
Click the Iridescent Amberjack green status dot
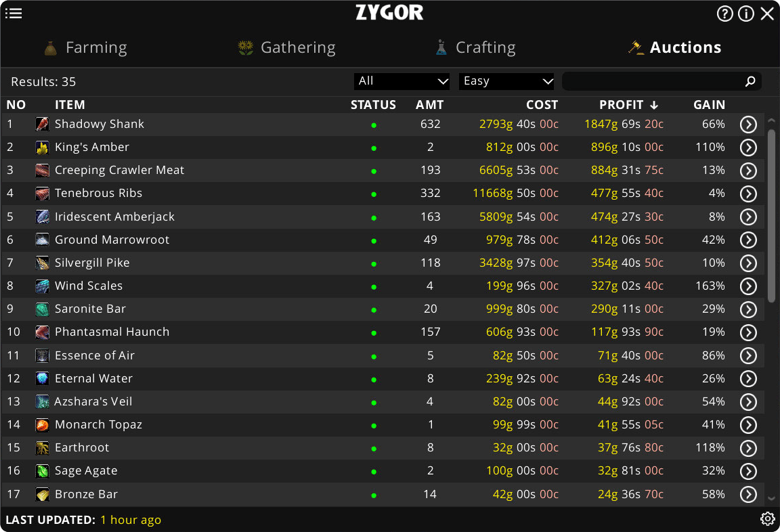[x=374, y=218]
